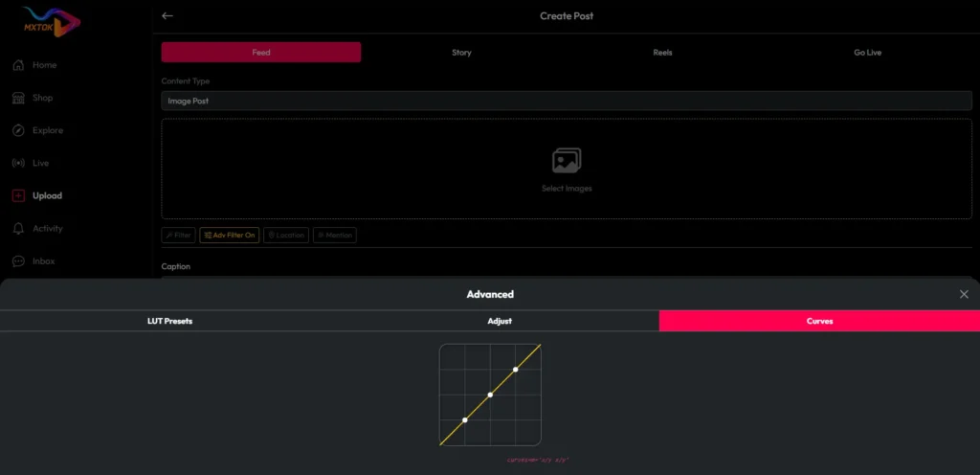Screen dimensions: 980x475
Task: Switch to the Go Live tab
Action: coord(867,53)
